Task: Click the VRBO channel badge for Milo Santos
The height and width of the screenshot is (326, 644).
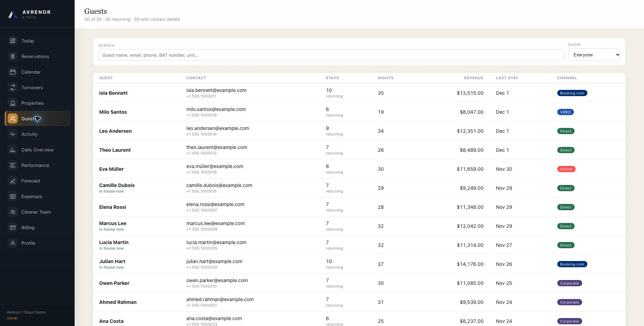Action: [x=565, y=112]
